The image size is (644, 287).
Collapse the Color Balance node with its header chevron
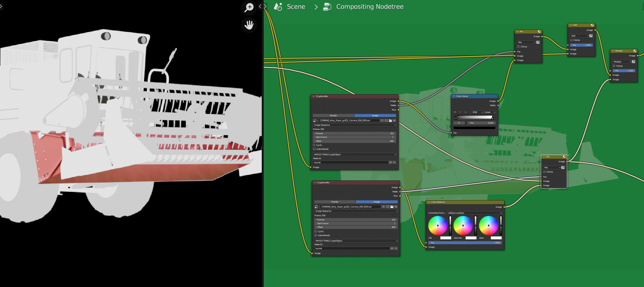tap(429, 202)
